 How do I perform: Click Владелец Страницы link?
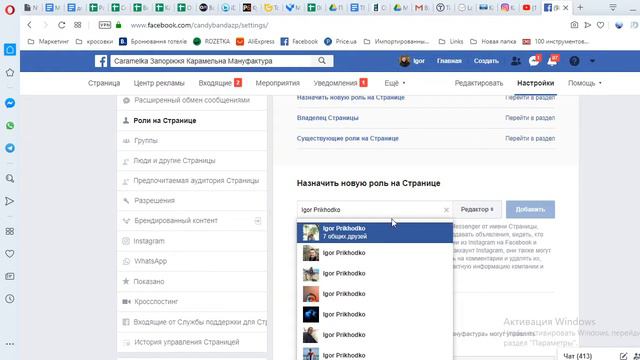[x=328, y=118]
